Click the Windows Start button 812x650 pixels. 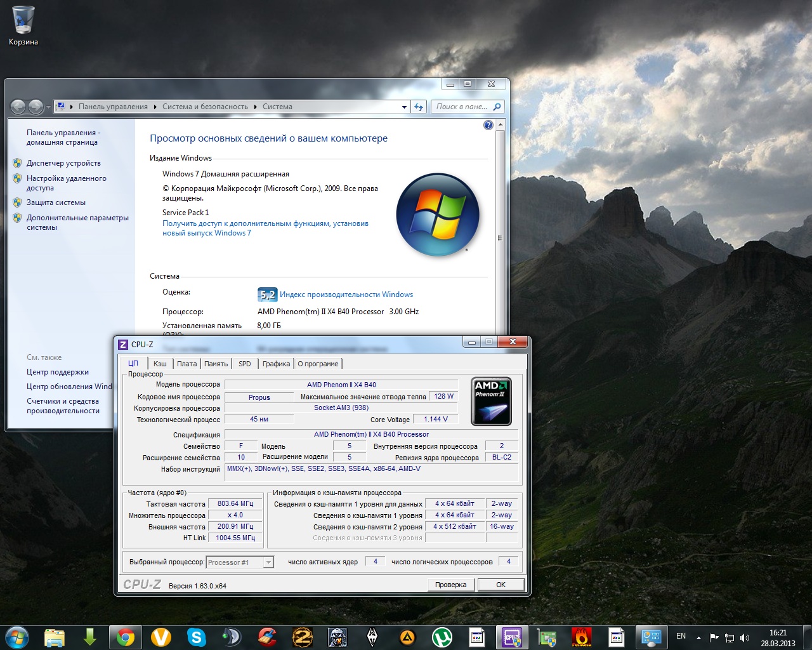click(16, 637)
